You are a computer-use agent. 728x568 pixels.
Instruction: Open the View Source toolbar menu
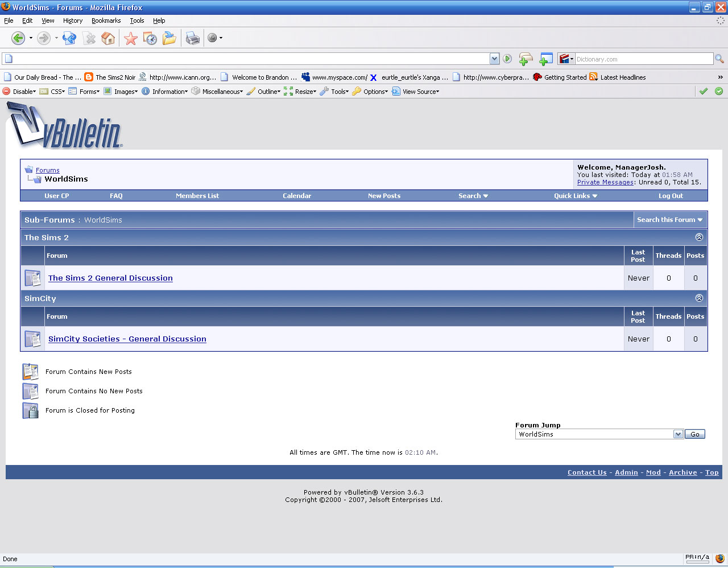(416, 91)
